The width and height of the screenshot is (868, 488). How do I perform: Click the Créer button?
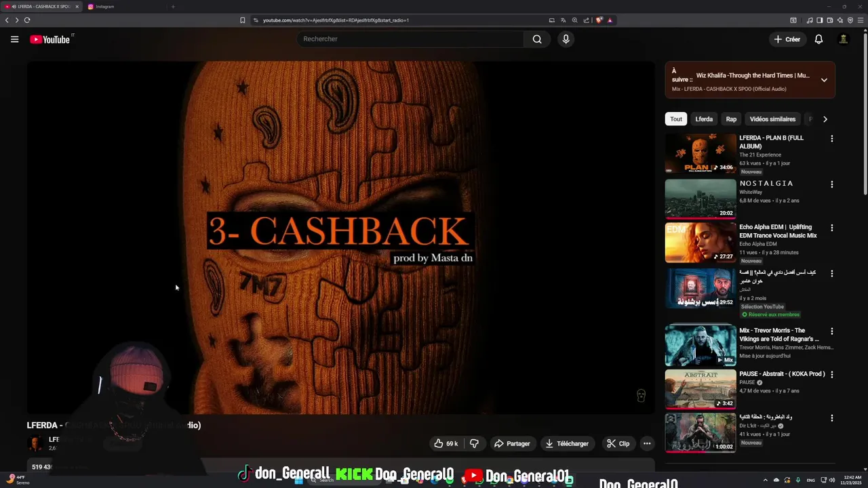pyautogui.click(x=787, y=39)
